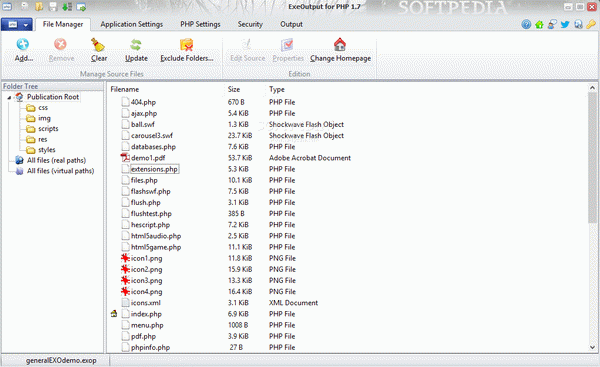Select the scripts folder in tree
This screenshot has height=367, width=600.
[48, 129]
